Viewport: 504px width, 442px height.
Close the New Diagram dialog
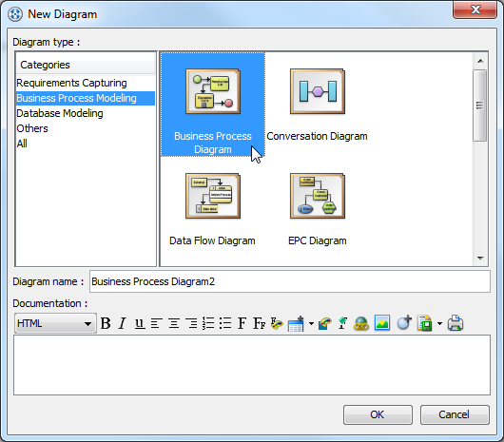click(475, 10)
